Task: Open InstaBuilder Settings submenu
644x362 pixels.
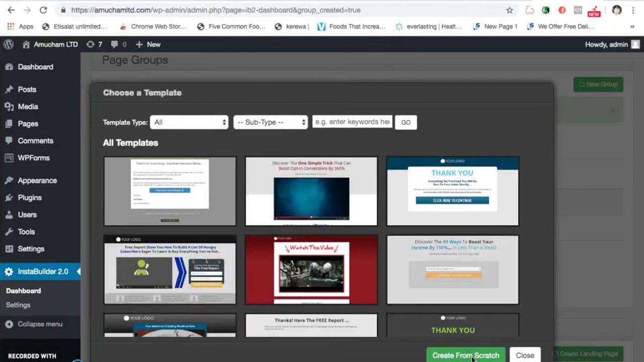Action: (x=18, y=305)
